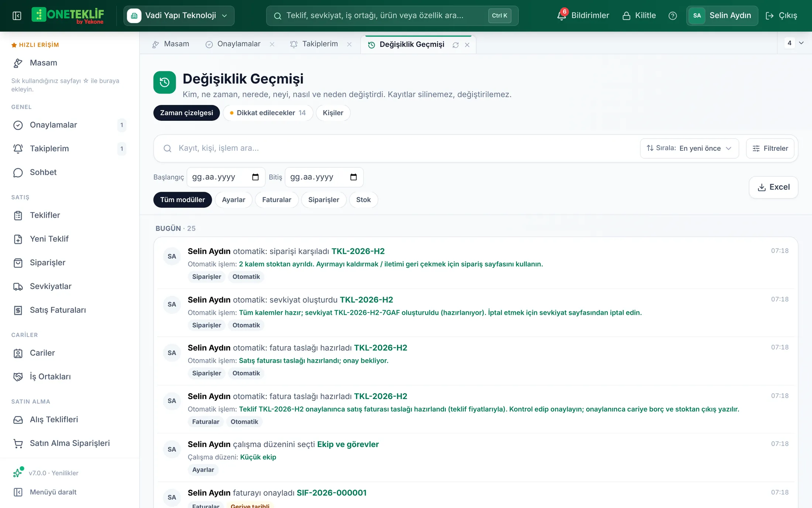Image resolution: width=812 pixels, height=508 pixels.
Task: Filter by Siparişler module chip
Action: (x=324, y=200)
